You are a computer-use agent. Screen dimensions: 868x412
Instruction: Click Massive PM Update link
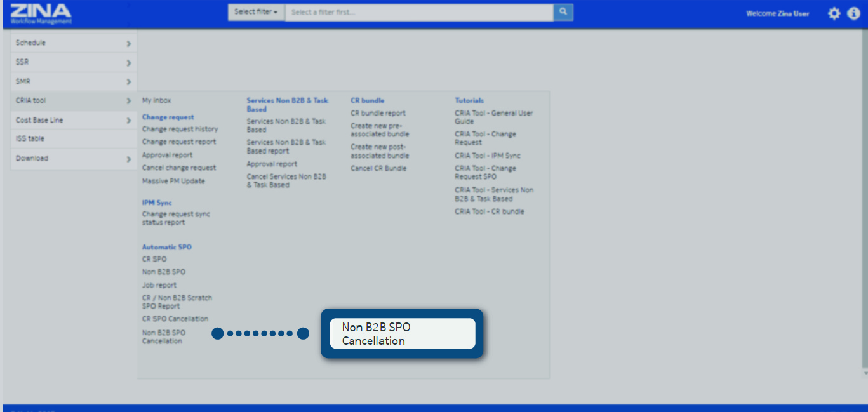pos(173,181)
